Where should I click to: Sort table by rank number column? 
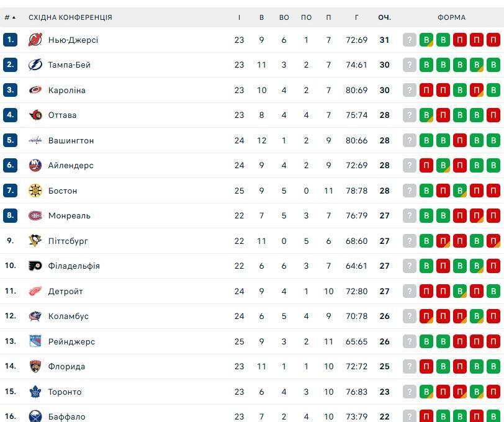click(x=10, y=17)
